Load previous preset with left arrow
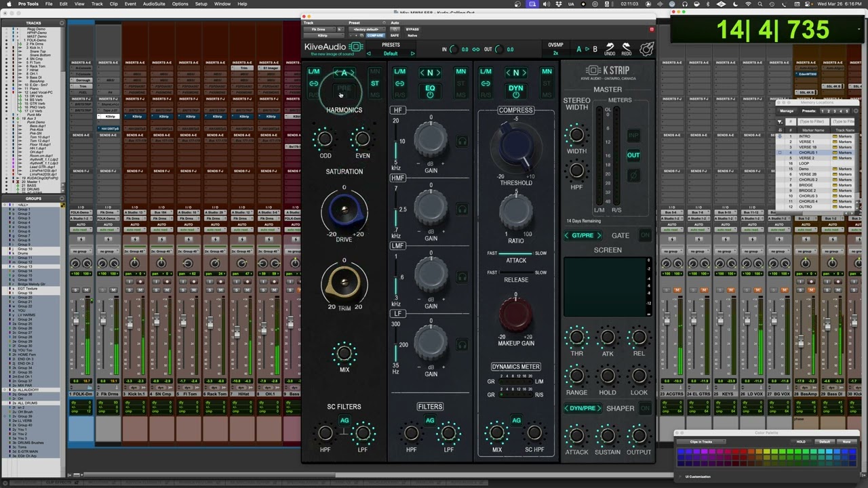 (x=369, y=54)
